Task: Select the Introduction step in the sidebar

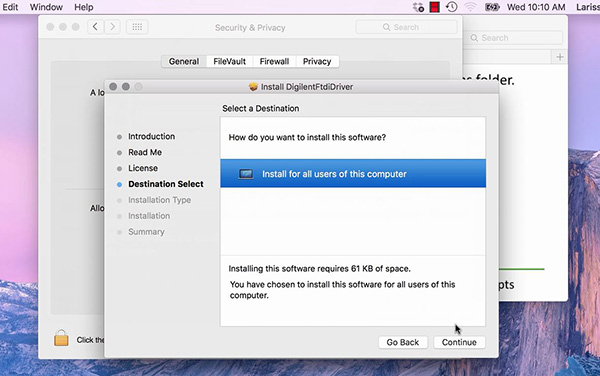Action: (x=151, y=137)
